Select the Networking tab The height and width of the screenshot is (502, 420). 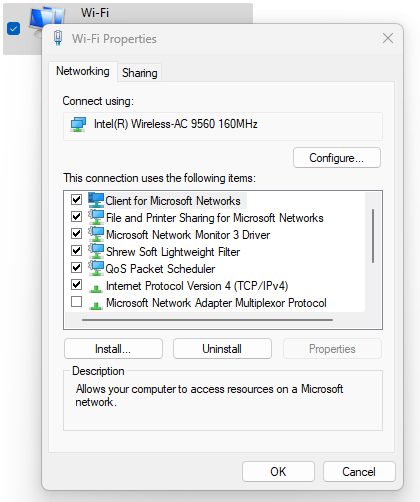pos(83,71)
